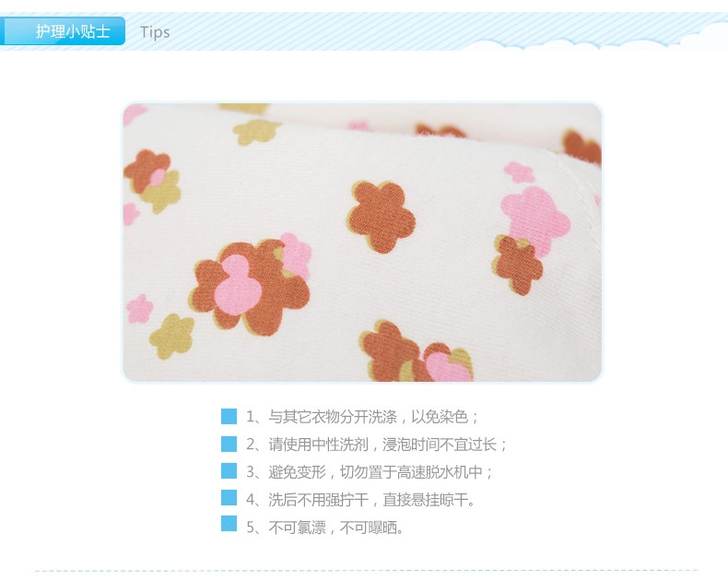This screenshot has height=581, width=728.
Task: Click blue square bullet beside tip 5
Action: 229,524
